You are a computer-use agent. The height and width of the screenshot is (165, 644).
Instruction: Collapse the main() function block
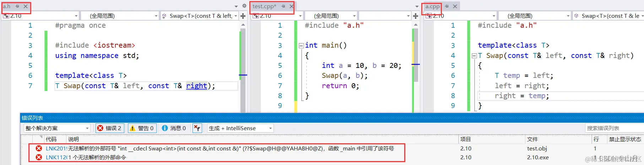pos(301,46)
